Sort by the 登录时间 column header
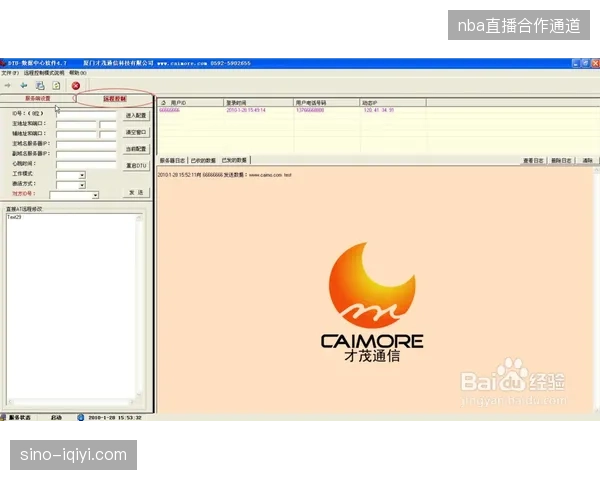Image resolution: width=600 pixels, height=480 pixels. 258,103
